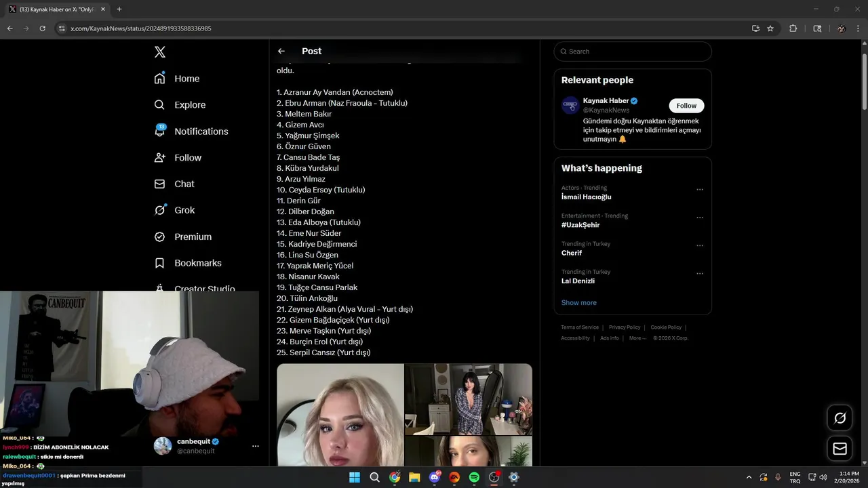The width and height of the screenshot is (868, 488).
Task: Open the Privacy Policy footer link
Action: point(625,327)
